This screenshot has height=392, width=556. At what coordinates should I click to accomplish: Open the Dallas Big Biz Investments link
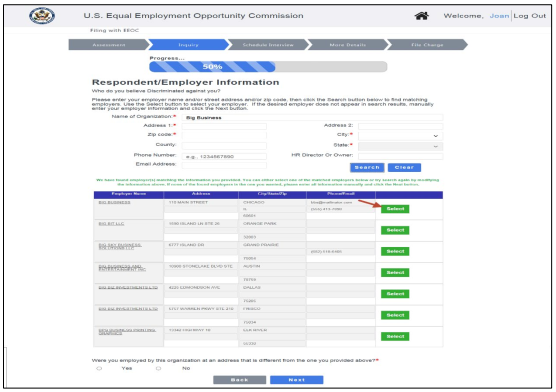128,287
